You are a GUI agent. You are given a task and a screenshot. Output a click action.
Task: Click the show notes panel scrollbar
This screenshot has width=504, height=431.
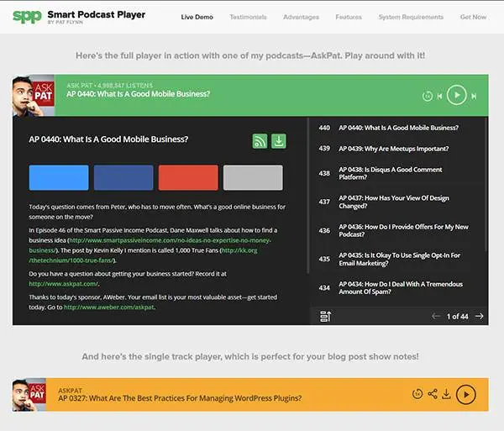coord(307,196)
